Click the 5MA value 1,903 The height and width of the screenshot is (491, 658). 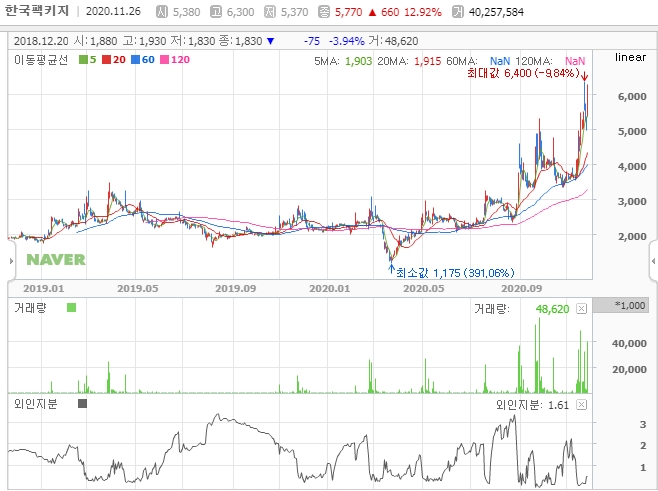(x=358, y=61)
